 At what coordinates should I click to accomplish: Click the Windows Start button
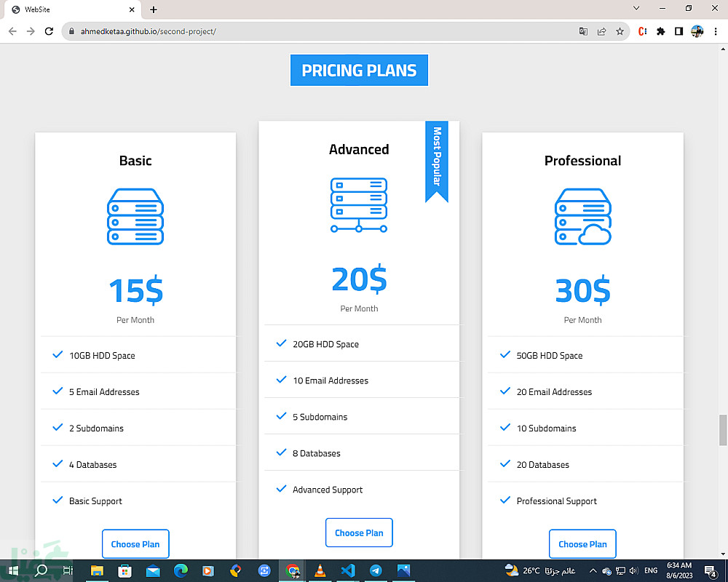tap(13, 570)
